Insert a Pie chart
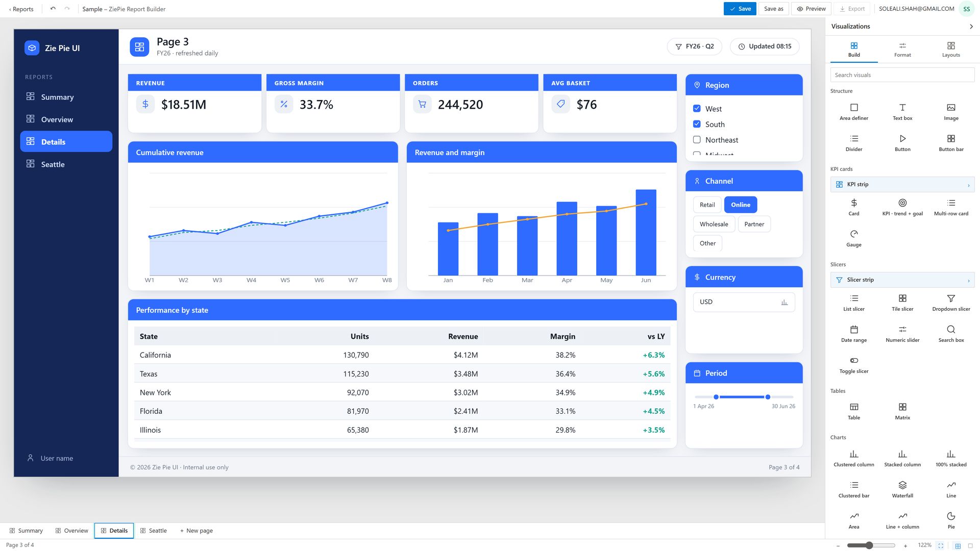The image size is (980, 551). (950, 520)
